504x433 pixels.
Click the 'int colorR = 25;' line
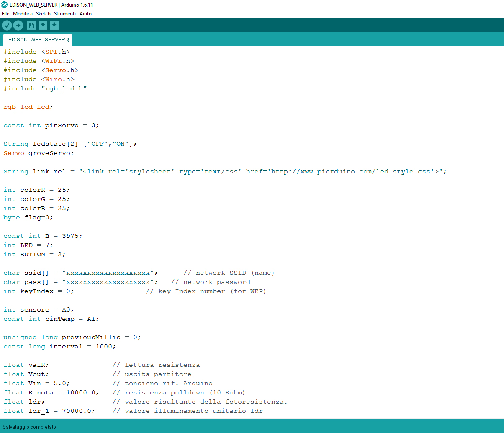[37, 190]
